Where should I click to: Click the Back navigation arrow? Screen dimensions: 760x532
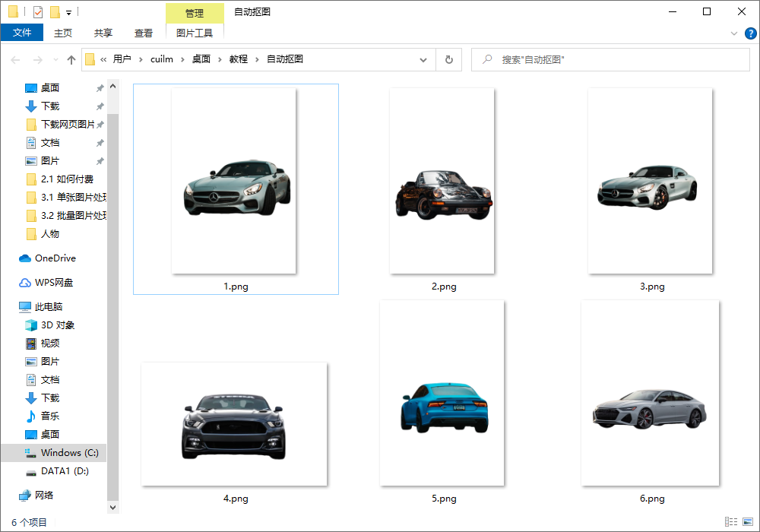click(x=15, y=59)
